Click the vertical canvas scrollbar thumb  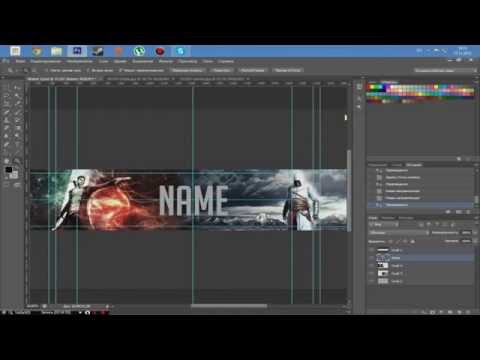349,190
